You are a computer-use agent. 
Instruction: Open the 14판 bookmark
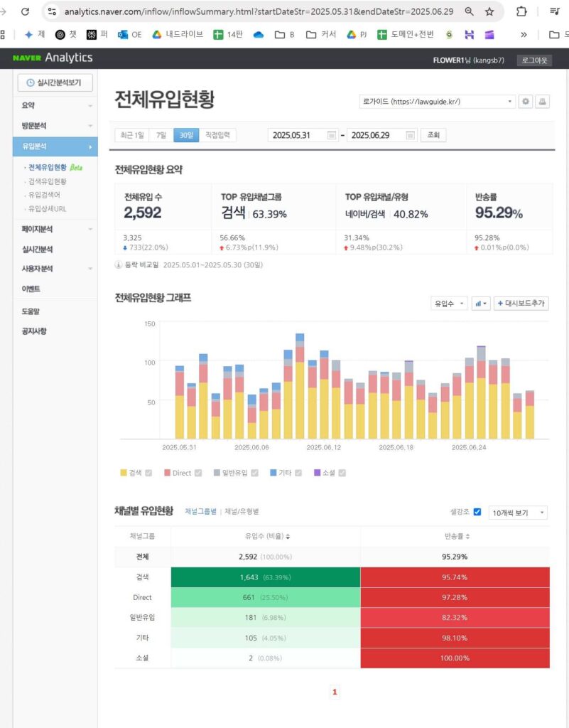point(228,34)
